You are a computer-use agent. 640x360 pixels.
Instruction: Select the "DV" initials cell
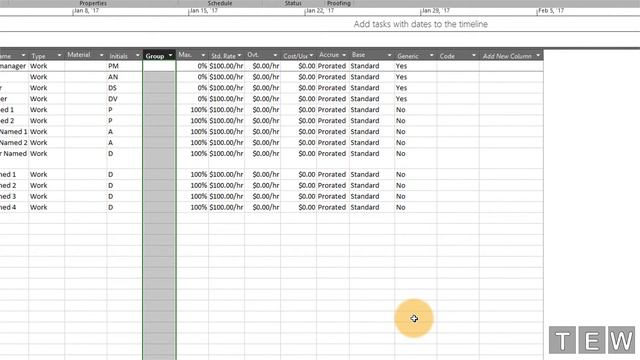[124, 99]
